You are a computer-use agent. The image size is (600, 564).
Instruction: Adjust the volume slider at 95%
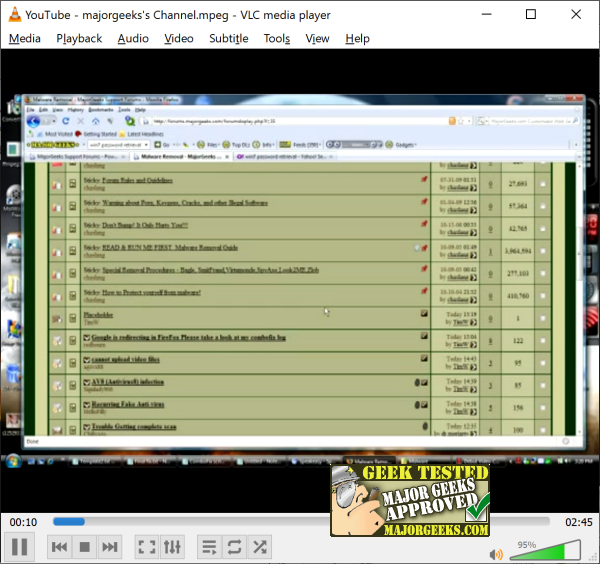pos(544,550)
